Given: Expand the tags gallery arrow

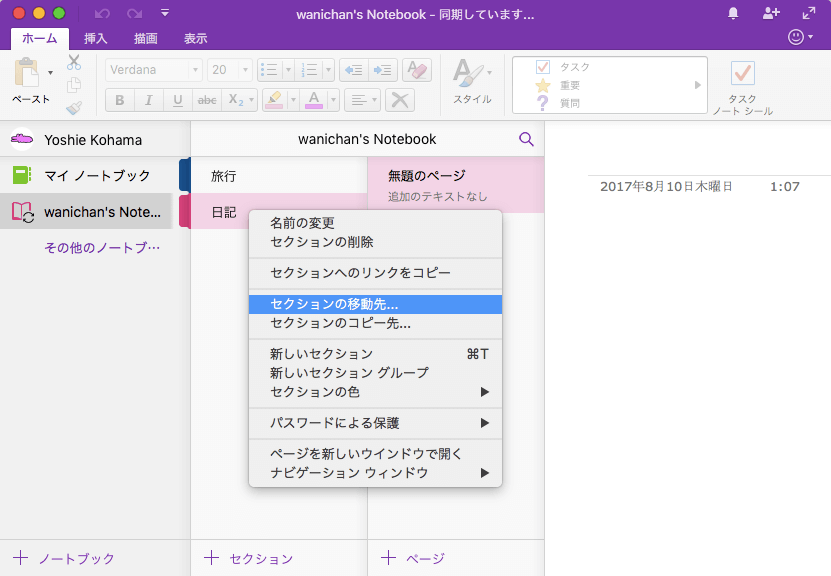Looking at the screenshot, I should pyautogui.click(x=697, y=85).
